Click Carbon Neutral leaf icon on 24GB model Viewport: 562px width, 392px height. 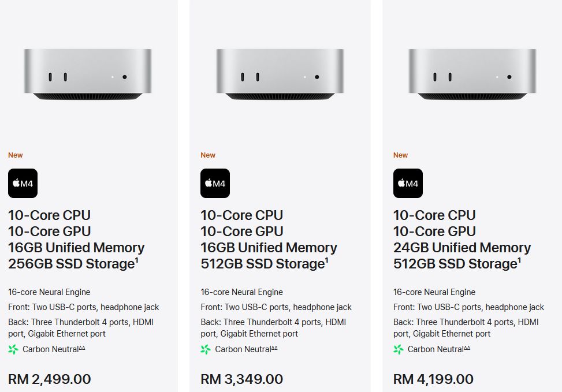398,349
